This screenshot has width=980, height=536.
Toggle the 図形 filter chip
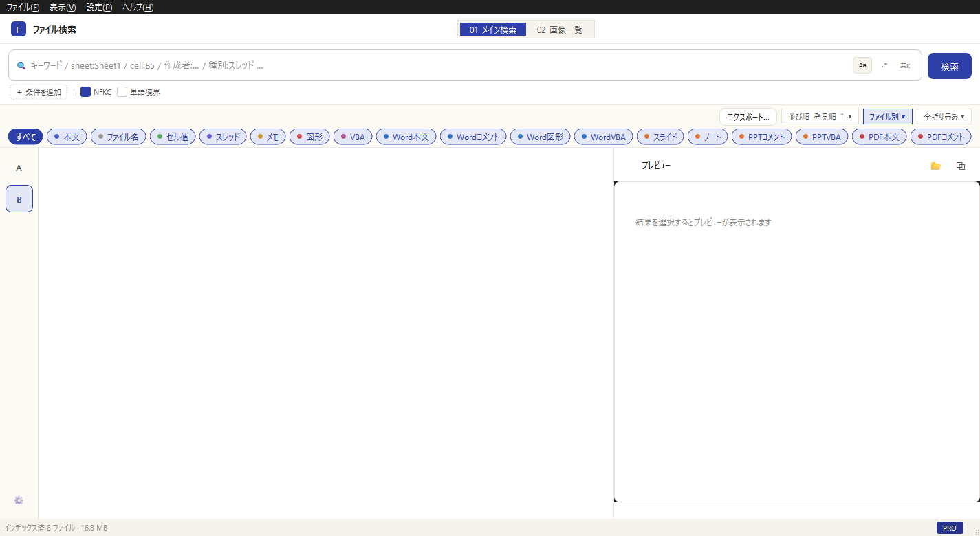point(309,137)
